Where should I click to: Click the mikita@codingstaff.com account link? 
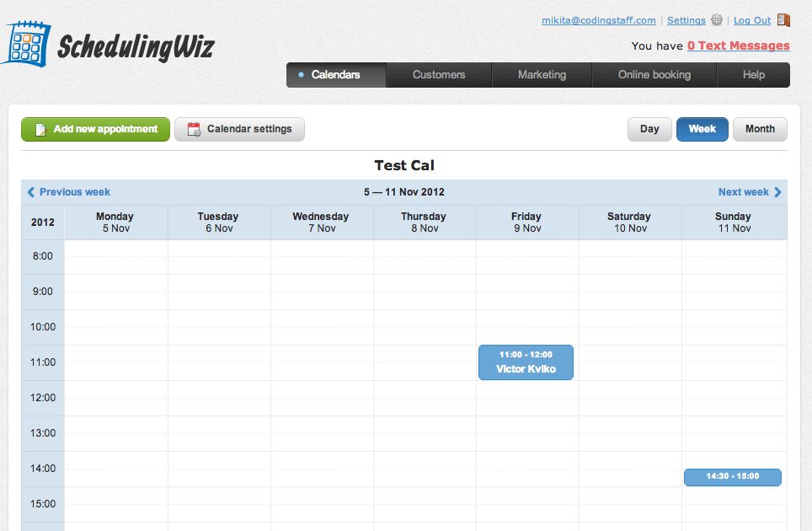[x=598, y=19]
